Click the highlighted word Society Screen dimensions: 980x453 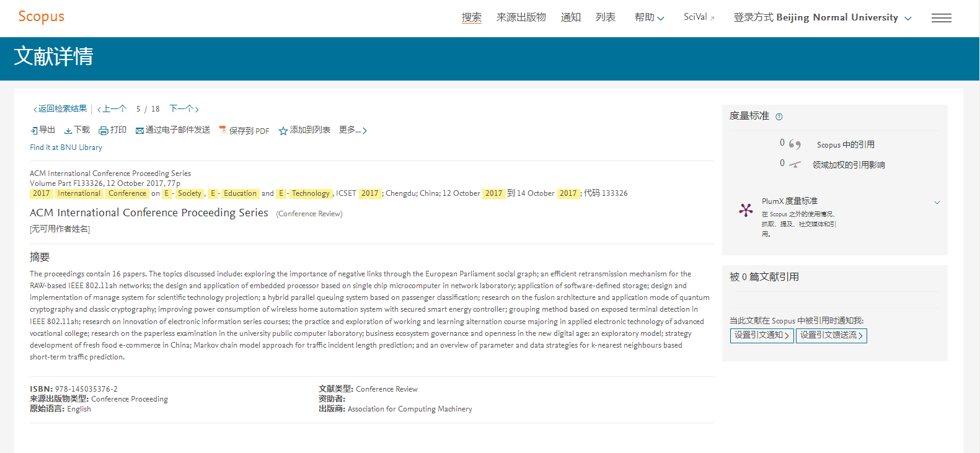[x=189, y=193]
